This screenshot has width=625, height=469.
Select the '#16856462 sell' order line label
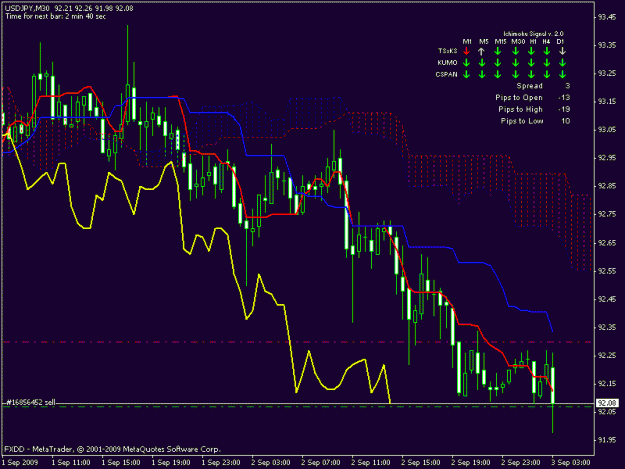click(31, 402)
